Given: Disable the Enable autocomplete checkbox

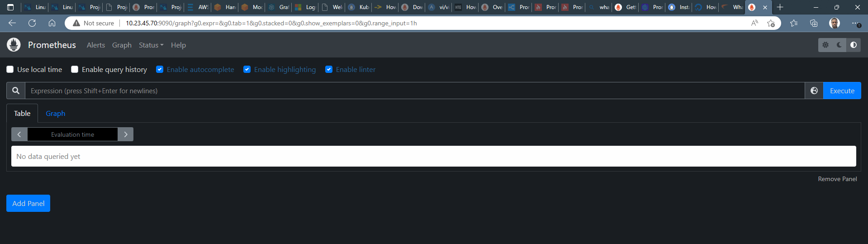Looking at the screenshot, I should click(160, 69).
